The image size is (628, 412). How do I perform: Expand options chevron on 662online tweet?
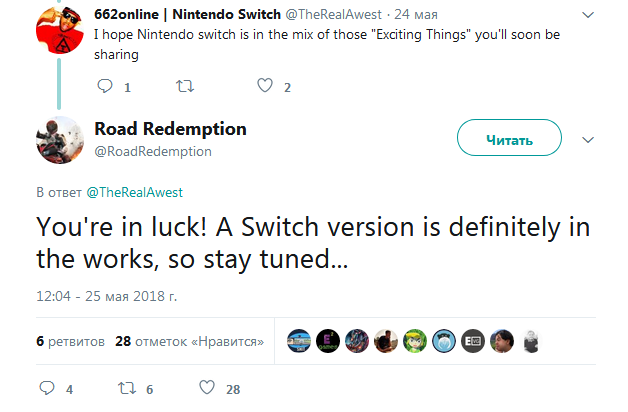point(588,15)
